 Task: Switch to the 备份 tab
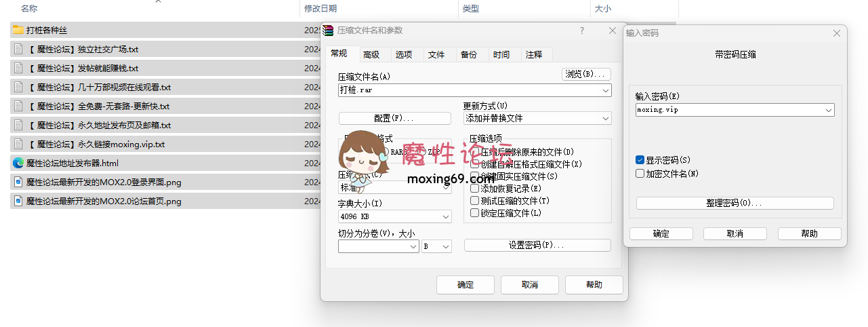(469, 55)
